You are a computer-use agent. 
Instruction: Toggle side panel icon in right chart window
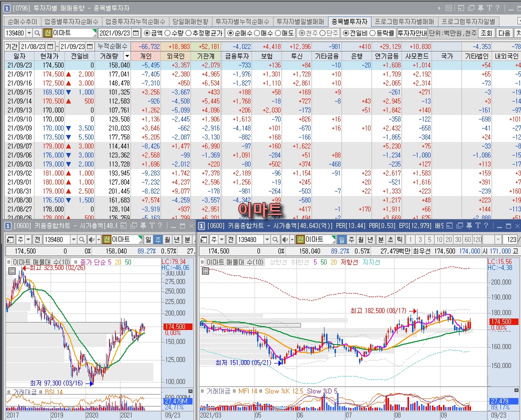203,239
